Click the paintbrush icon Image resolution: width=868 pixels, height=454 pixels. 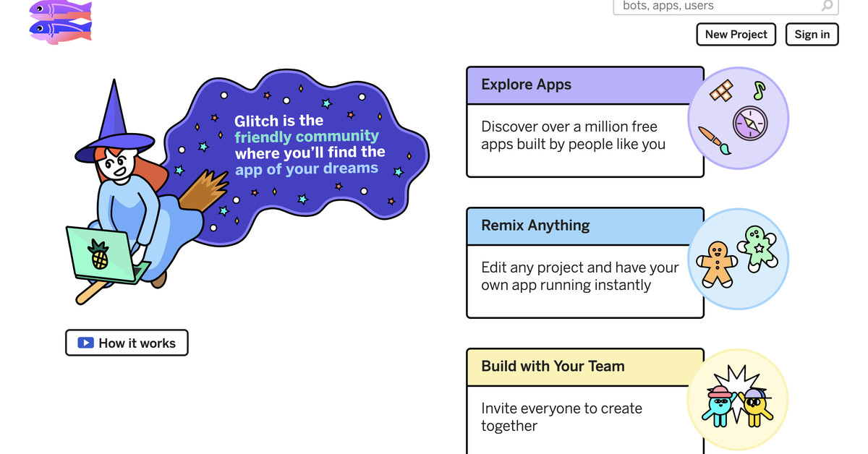pyautogui.click(x=714, y=140)
